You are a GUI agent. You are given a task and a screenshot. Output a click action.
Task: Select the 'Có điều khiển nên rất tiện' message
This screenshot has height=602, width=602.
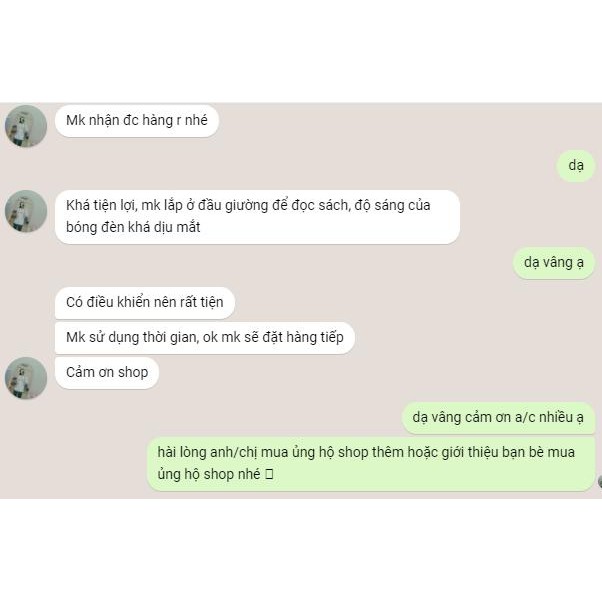click(145, 303)
